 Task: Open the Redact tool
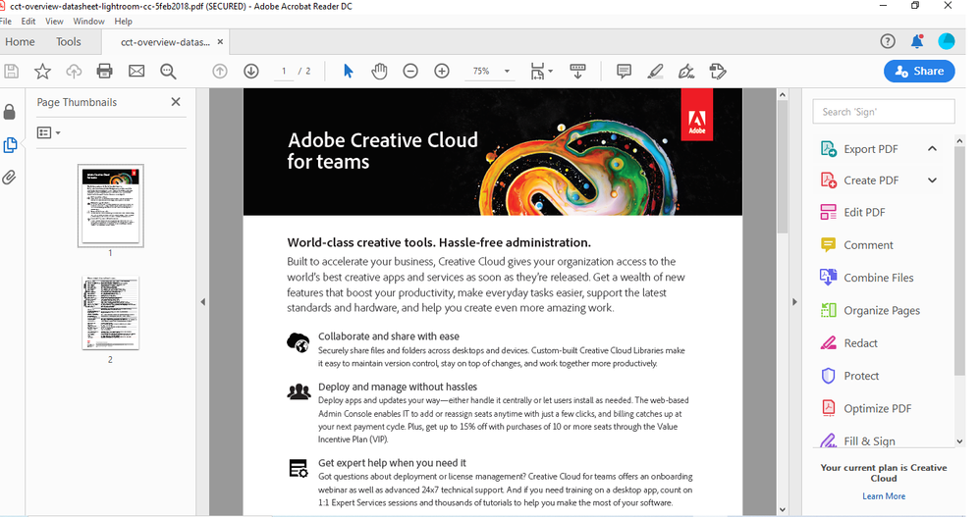click(848, 342)
